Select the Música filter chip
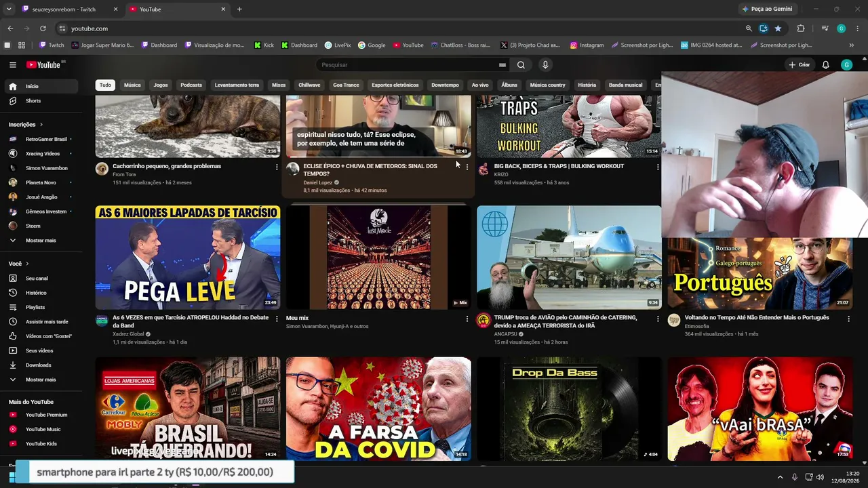The height and width of the screenshot is (488, 868). [x=132, y=85]
